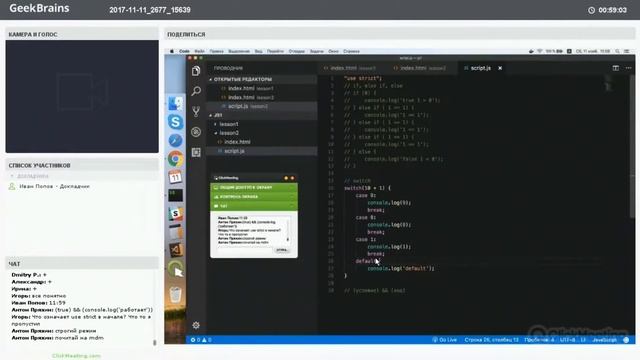The height and width of the screenshot is (360, 640).
Task: Switch to the index.html lesson1 tab
Action: 349,68
